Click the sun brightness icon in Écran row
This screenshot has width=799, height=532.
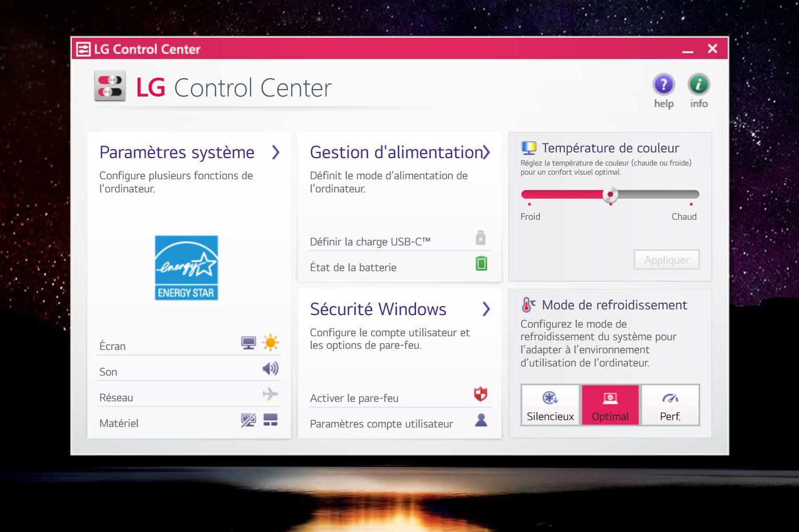pos(271,343)
